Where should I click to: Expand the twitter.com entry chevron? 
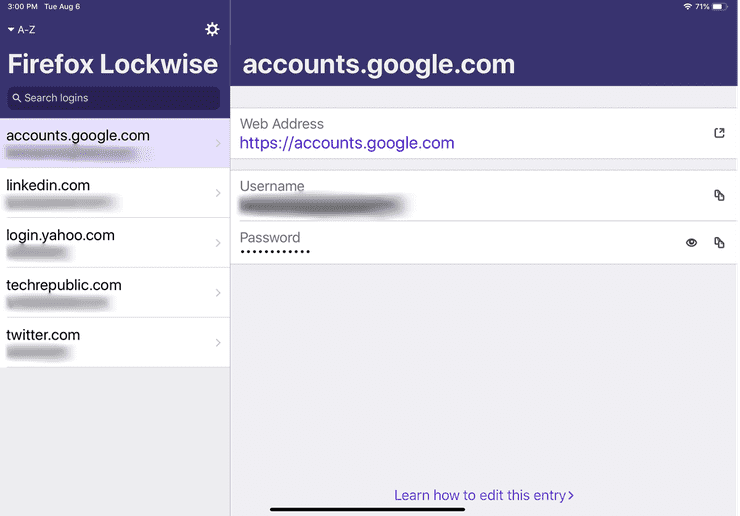(x=218, y=343)
